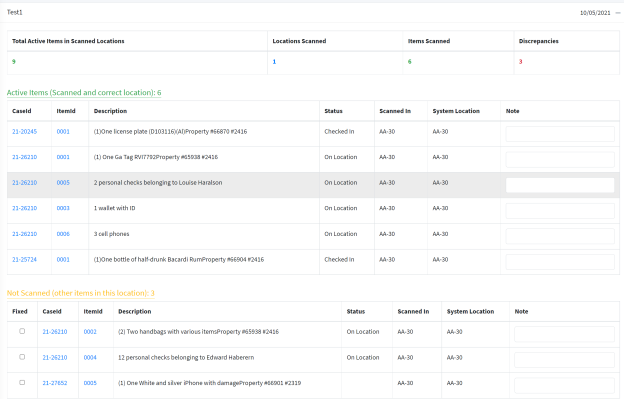624x399 pixels.
Task: Click the Active Items (Scanned and correct location) heading
Action: point(84,93)
